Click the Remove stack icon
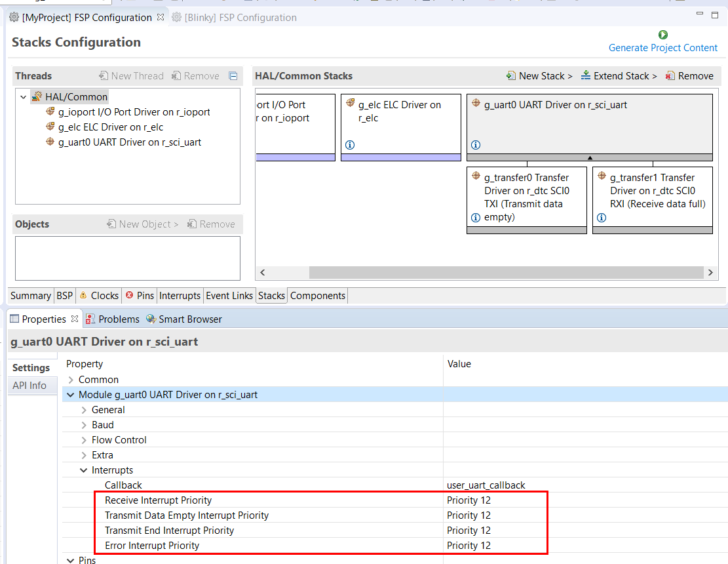The image size is (728, 564). tap(670, 75)
